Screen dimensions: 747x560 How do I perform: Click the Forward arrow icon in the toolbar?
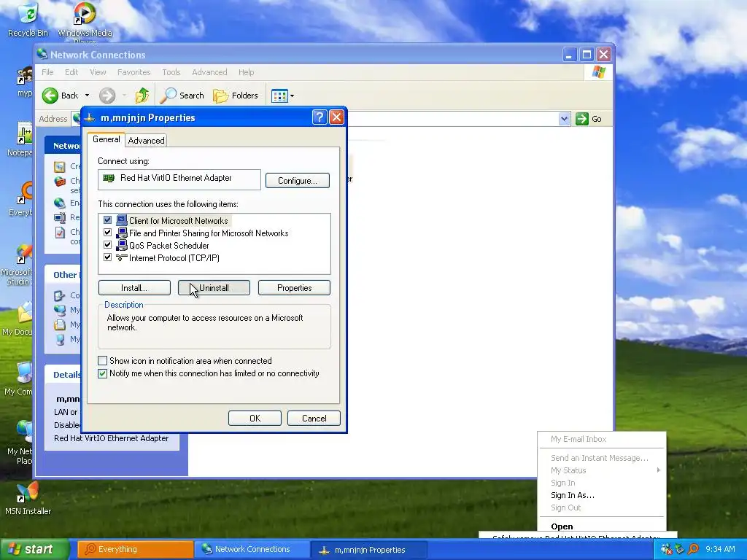107,96
